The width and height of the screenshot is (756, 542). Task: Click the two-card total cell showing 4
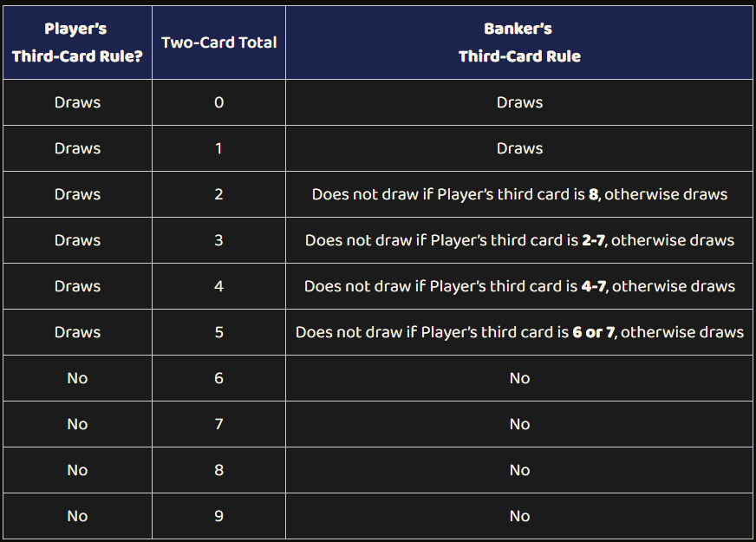[218, 286]
